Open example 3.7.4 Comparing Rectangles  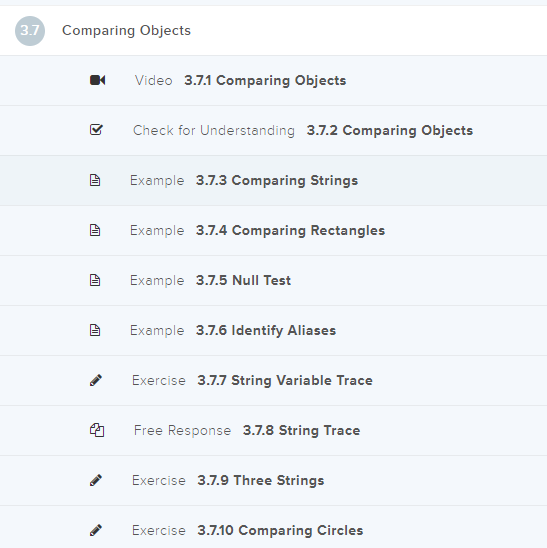pyautogui.click(x=273, y=230)
